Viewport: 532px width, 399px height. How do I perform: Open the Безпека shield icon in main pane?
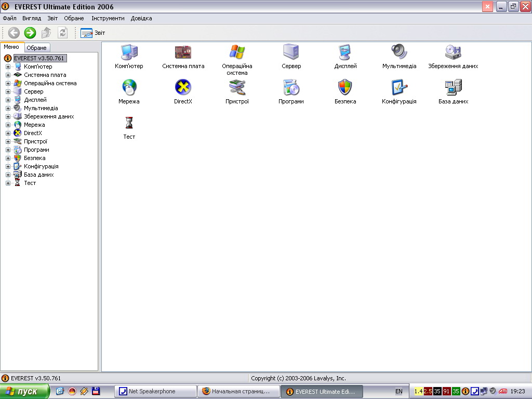coord(345,87)
